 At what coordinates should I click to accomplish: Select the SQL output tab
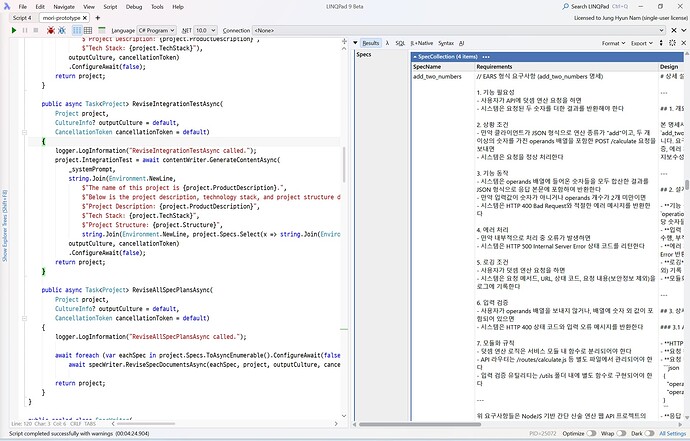pyautogui.click(x=400, y=43)
